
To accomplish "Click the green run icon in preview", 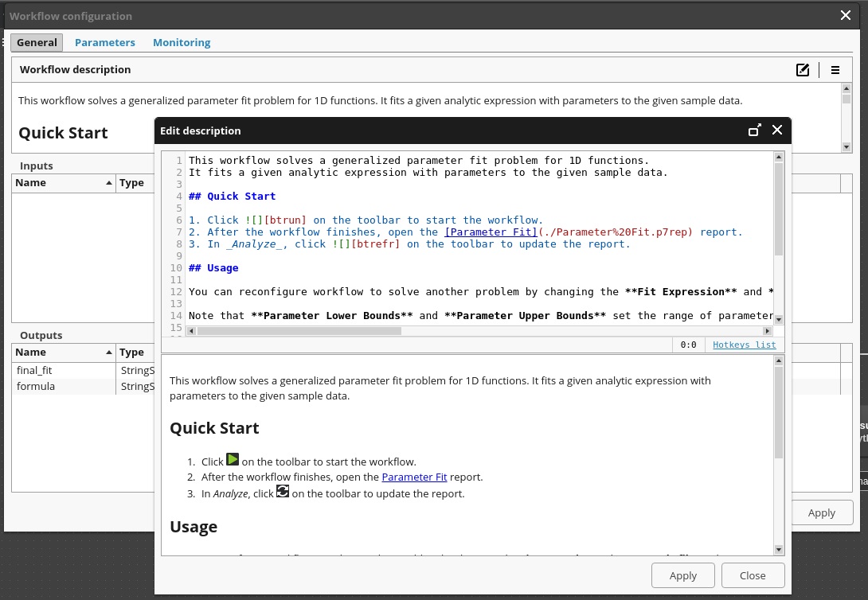I will point(233,459).
